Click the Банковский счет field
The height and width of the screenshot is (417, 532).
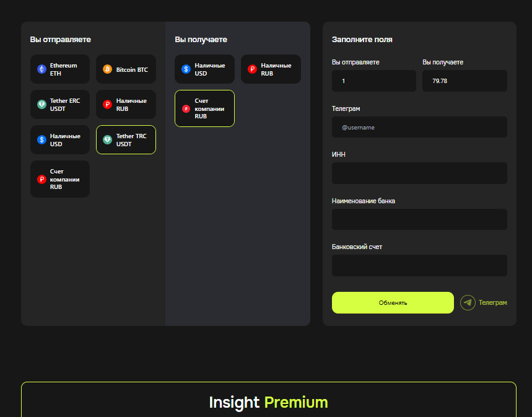419,266
